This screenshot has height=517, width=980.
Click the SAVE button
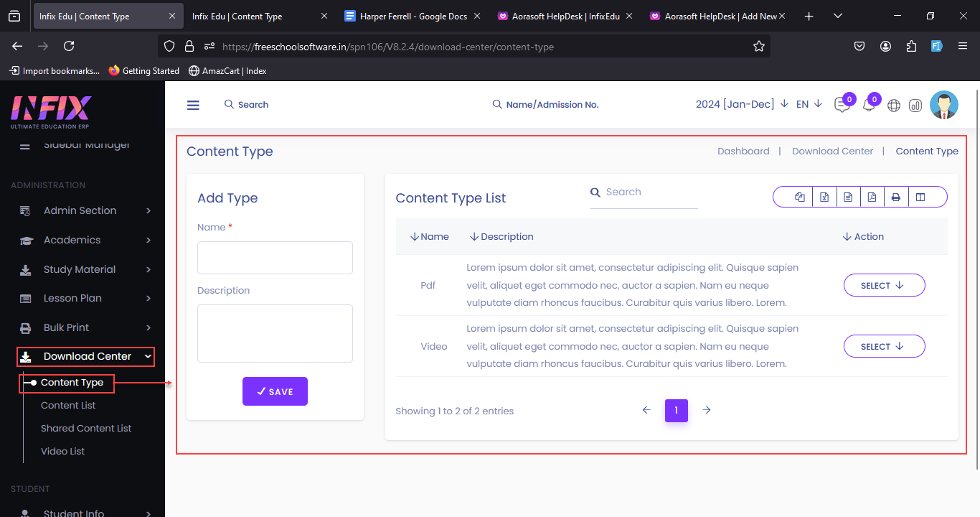[x=275, y=391]
